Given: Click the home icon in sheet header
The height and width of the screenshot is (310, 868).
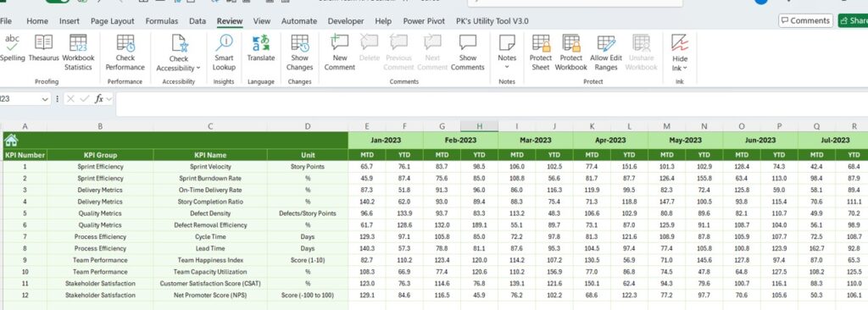Looking at the screenshot, I should [x=10, y=140].
